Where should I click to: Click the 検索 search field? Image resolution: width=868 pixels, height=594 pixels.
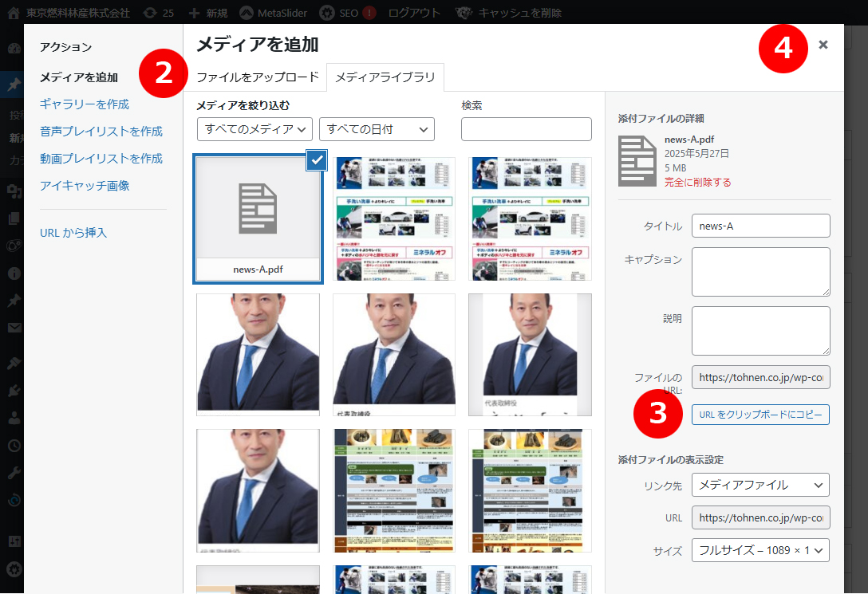(x=527, y=129)
